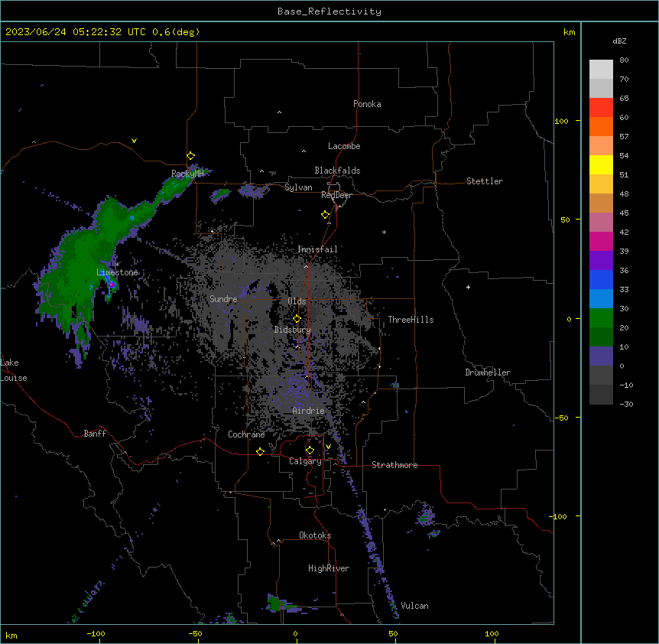Click the Limestone label

pos(117,272)
